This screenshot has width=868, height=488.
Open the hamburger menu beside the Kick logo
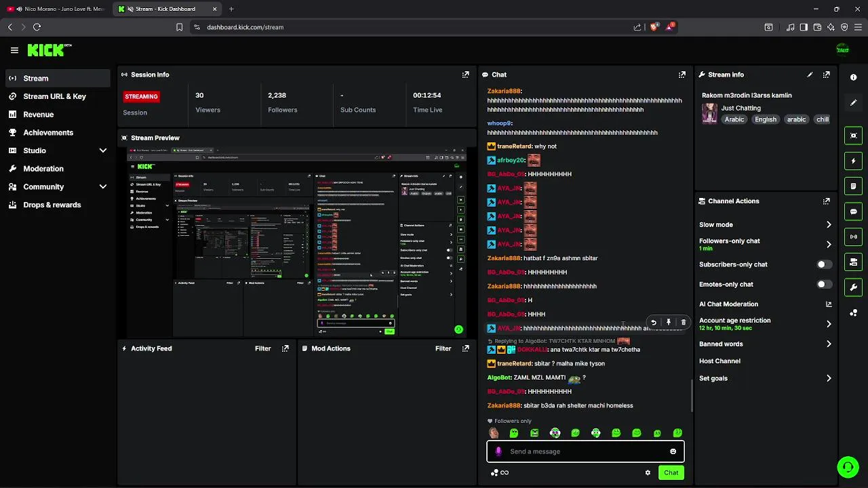pos(14,50)
